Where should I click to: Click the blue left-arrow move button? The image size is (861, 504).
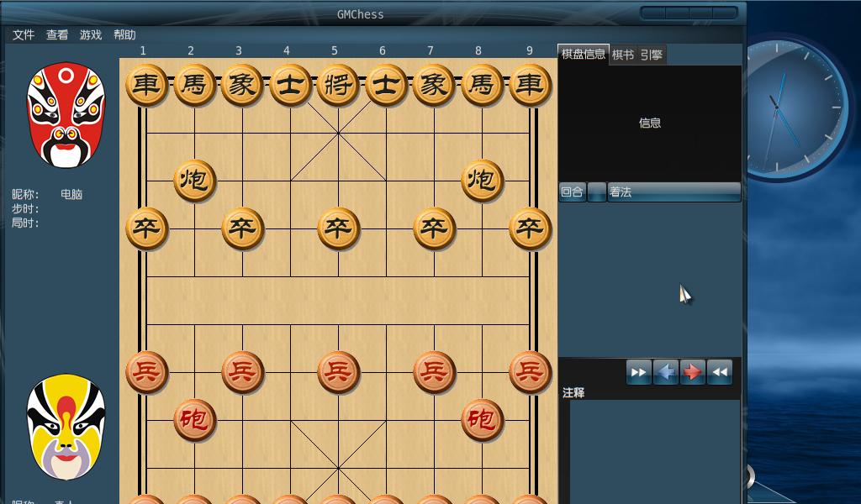pyautogui.click(x=666, y=372)
